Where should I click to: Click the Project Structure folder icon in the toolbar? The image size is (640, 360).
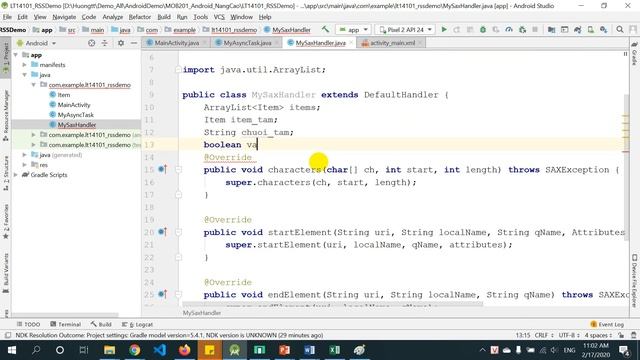click(551, 29)
